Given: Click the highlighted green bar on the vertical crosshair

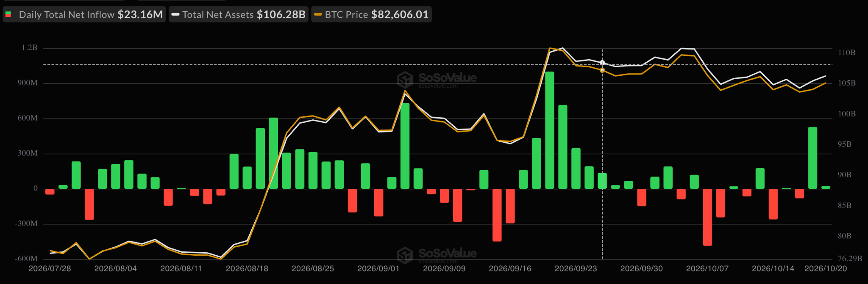Looking at the screenshot, I should pyautogui.click(x=602, y=181).
